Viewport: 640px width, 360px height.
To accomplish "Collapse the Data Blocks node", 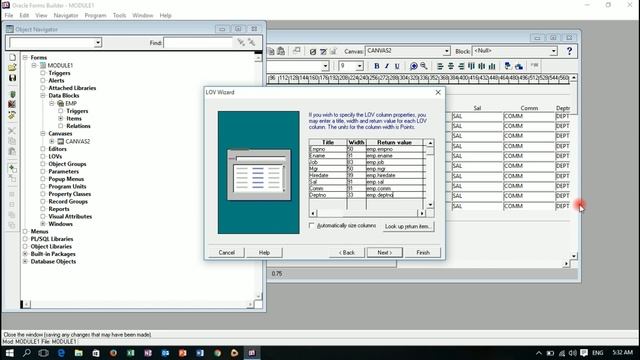I will tap(43, 96).
